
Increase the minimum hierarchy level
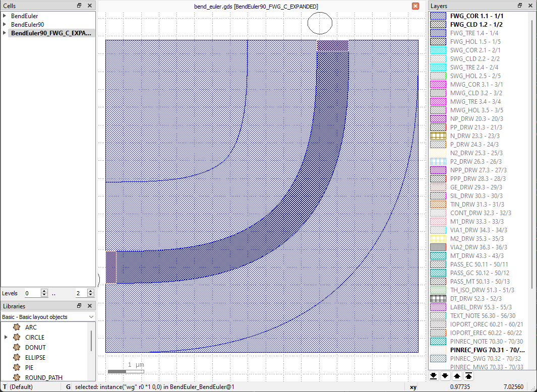(44, 291)
